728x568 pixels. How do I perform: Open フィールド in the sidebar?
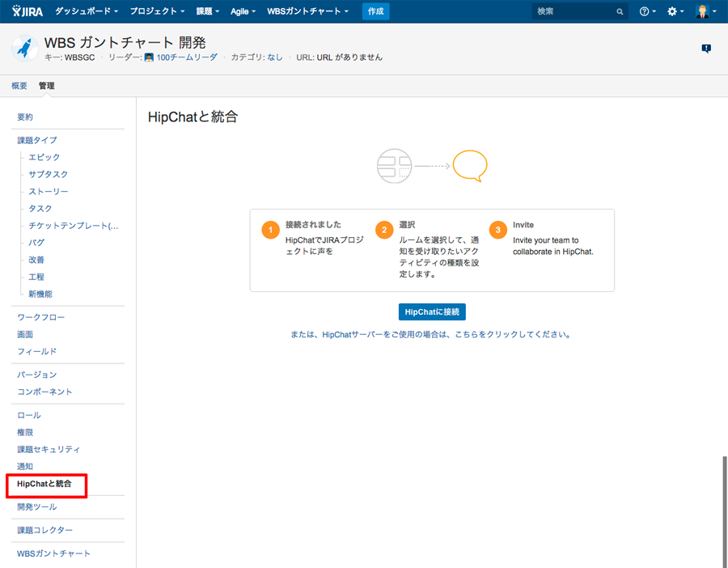point(36,352)
